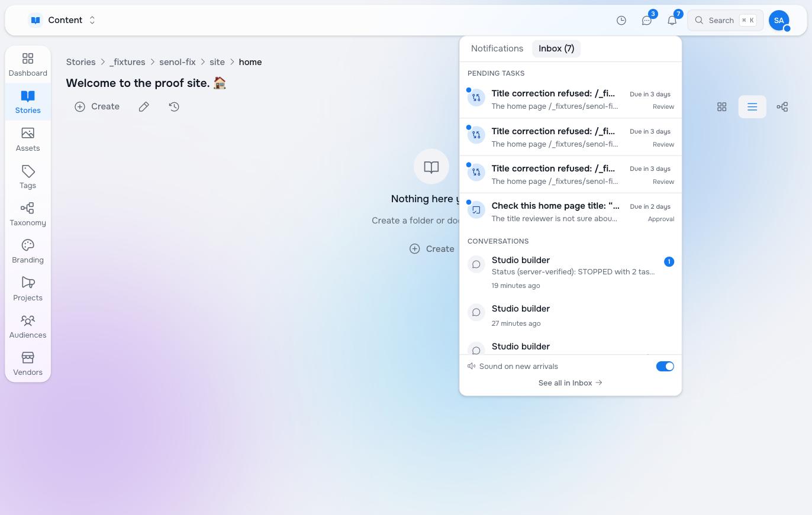812x515 pixels.
Task: Open the Dashboard sidebar item
Action: (28, 65)
